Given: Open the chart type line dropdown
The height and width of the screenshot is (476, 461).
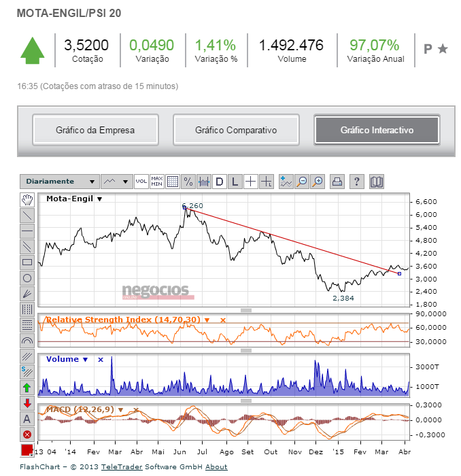Looking at the screenshot, I should 116,182.
